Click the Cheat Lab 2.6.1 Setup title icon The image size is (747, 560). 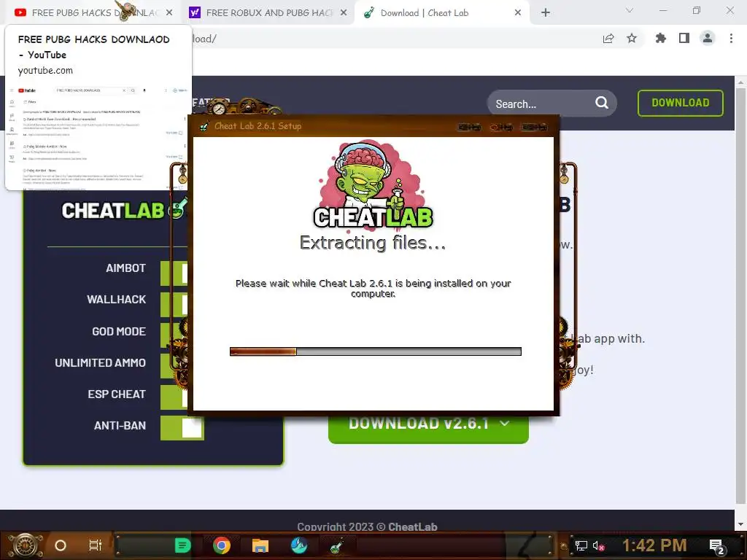(204, 126)
